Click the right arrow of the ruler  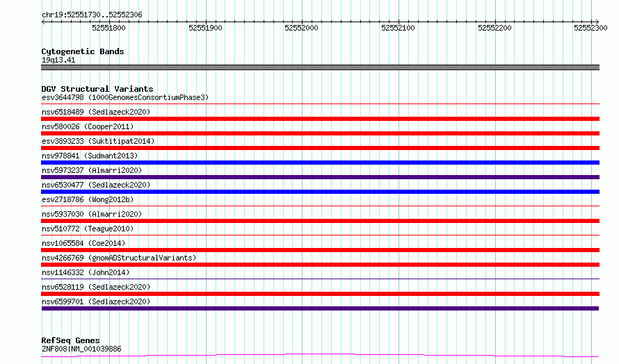click(x=597, y=22)
